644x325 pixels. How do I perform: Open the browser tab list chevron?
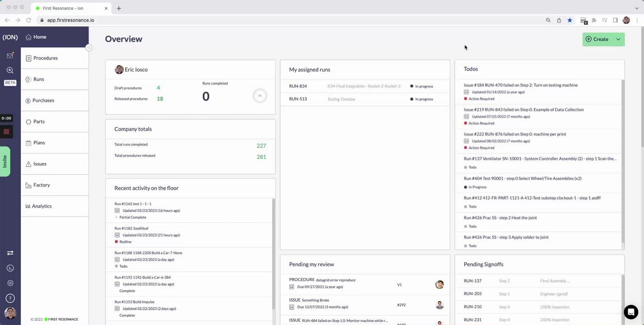(637, 8)
